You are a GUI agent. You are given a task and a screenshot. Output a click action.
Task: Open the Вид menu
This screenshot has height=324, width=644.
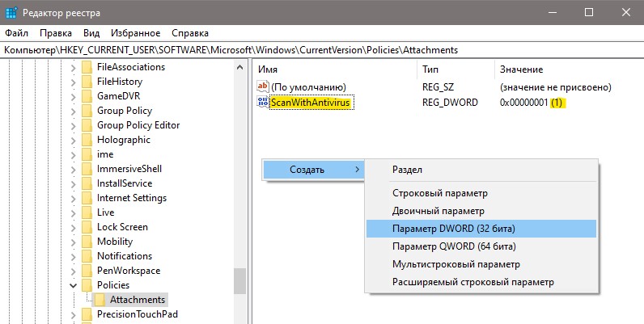click(91, 33)
